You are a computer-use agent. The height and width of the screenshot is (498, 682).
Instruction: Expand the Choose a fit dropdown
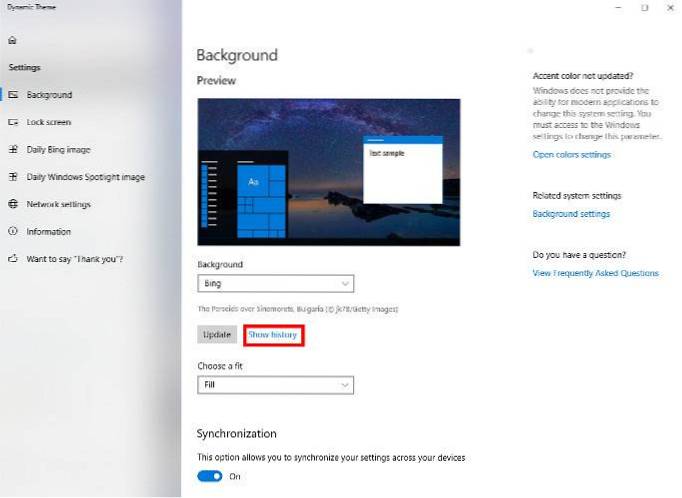point(275,385)
